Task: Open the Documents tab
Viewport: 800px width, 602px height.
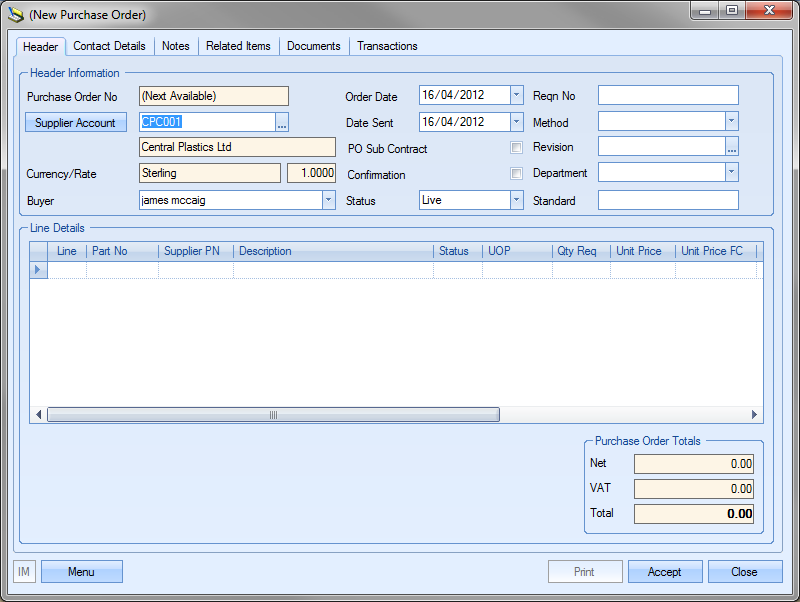Action: pyautogui.click(x=314, y=46)
